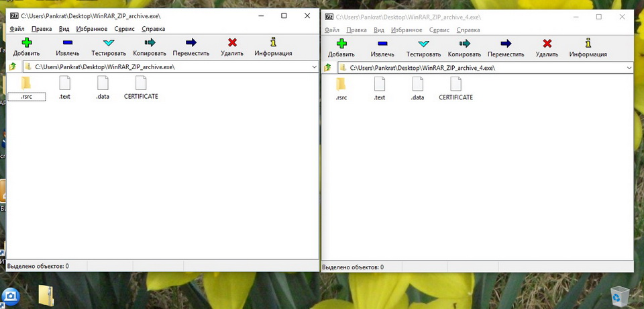Click status text Выделено объектов: 0 in left window
Viewport: 644px width, 309px height.
(x=38, y=266)
